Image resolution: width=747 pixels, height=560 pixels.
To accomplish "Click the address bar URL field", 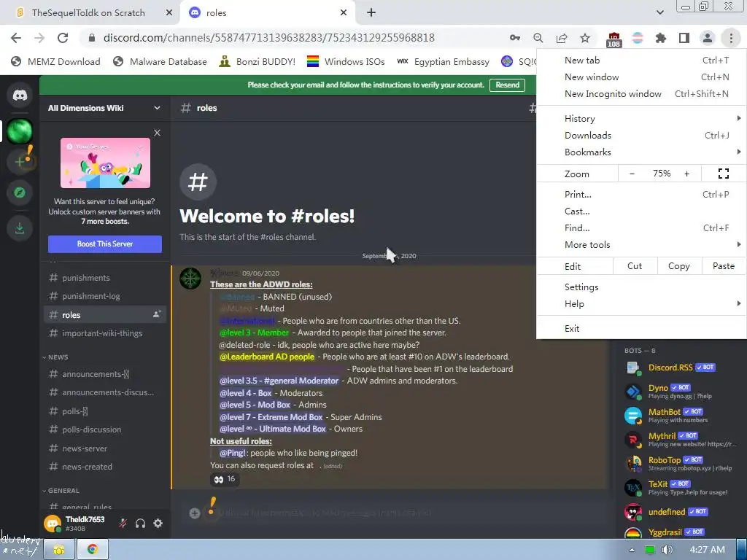I will coord(268,38).
